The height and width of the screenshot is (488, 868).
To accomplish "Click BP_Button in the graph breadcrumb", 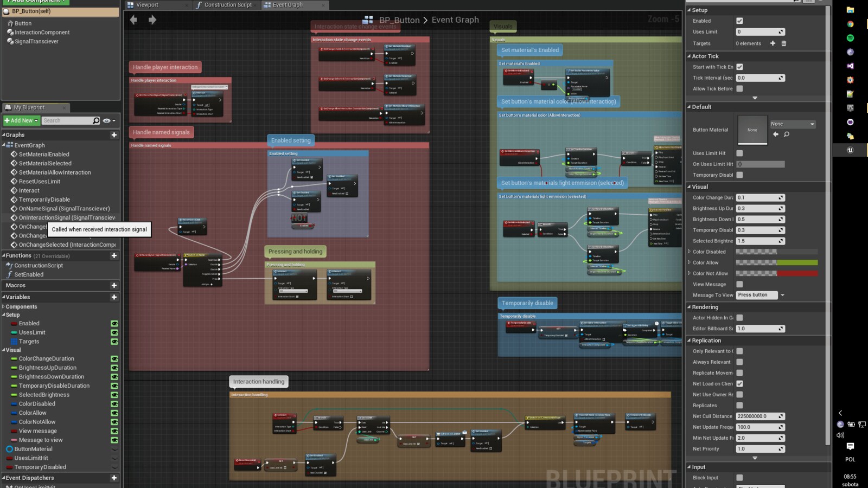I will point(399,20).
